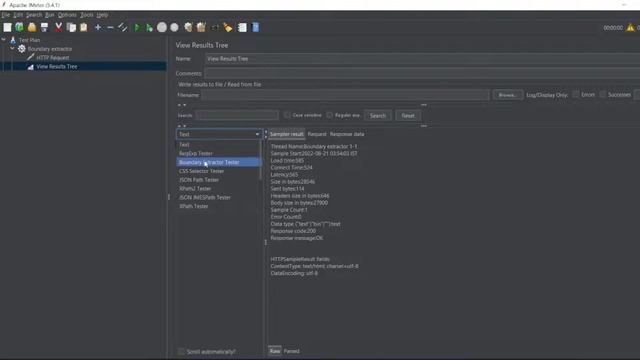Select View Results Tree in the test plan tree

pos(57,67)
